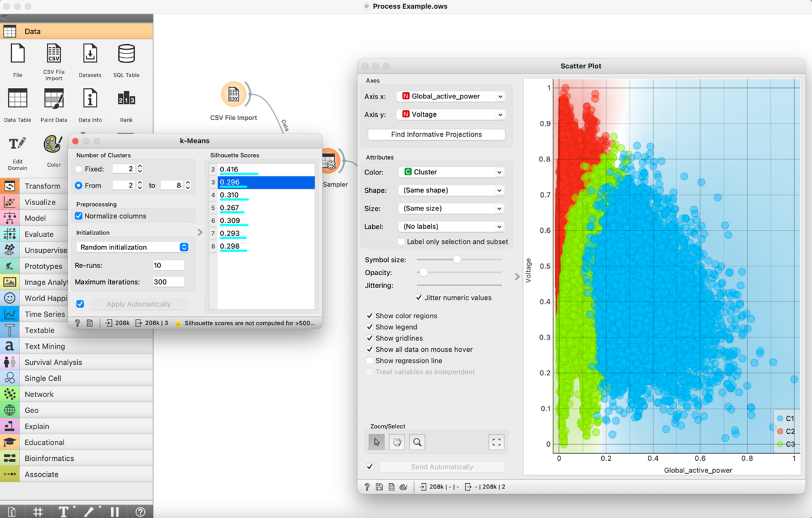This screenshot has width=812, height=518.
Task: Click the CSV File Import widget icon
Action: [x=54, y=55]
